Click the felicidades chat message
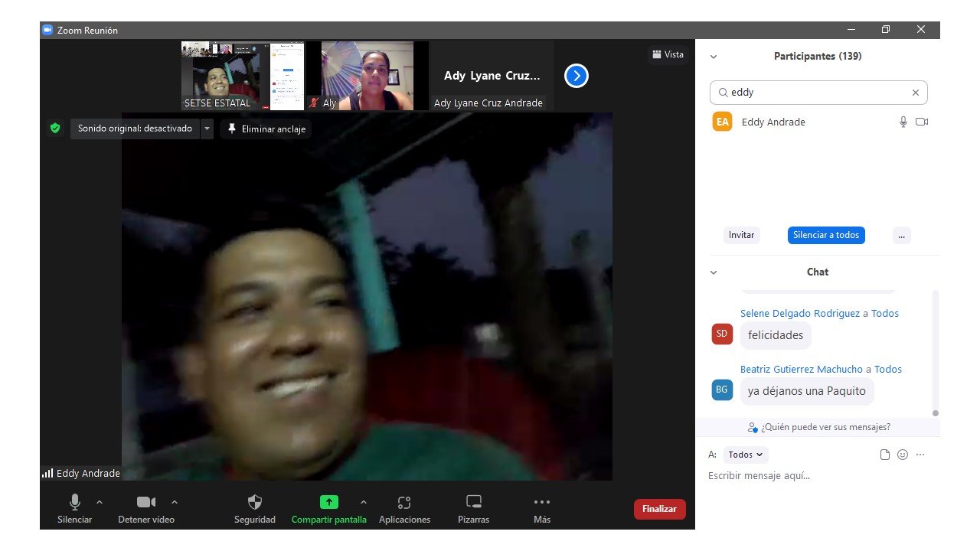Image resolution: width=980 pixels, height=551 pixels. (x=776, y=335)
